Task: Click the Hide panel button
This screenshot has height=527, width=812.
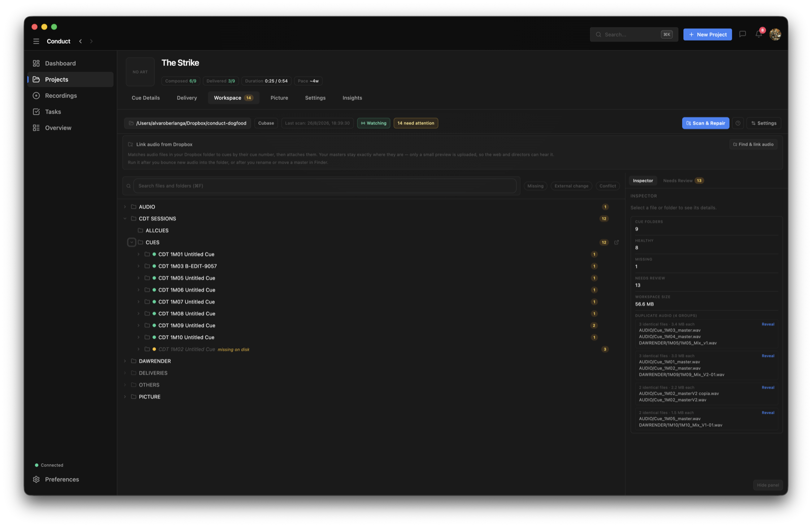Action: click(x=768, y=485)
